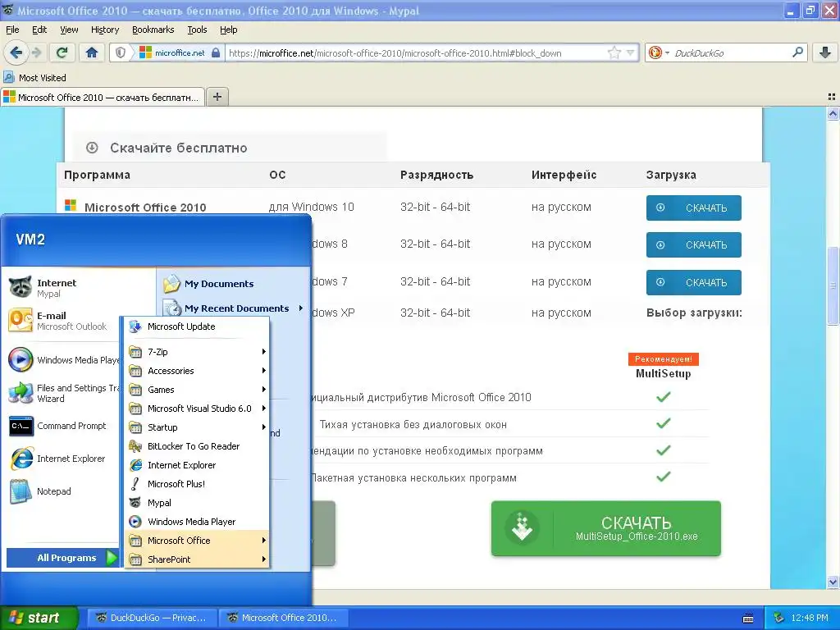Select the Microsoft Office 2010 browser tab
Viewport: 840px width, 630px height.
(103, 97)
